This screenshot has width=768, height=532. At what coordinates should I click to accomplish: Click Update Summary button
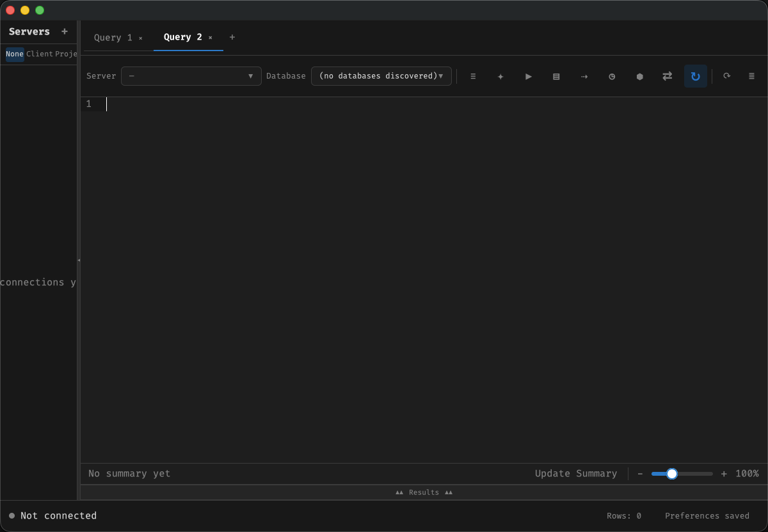coord(576,474)
